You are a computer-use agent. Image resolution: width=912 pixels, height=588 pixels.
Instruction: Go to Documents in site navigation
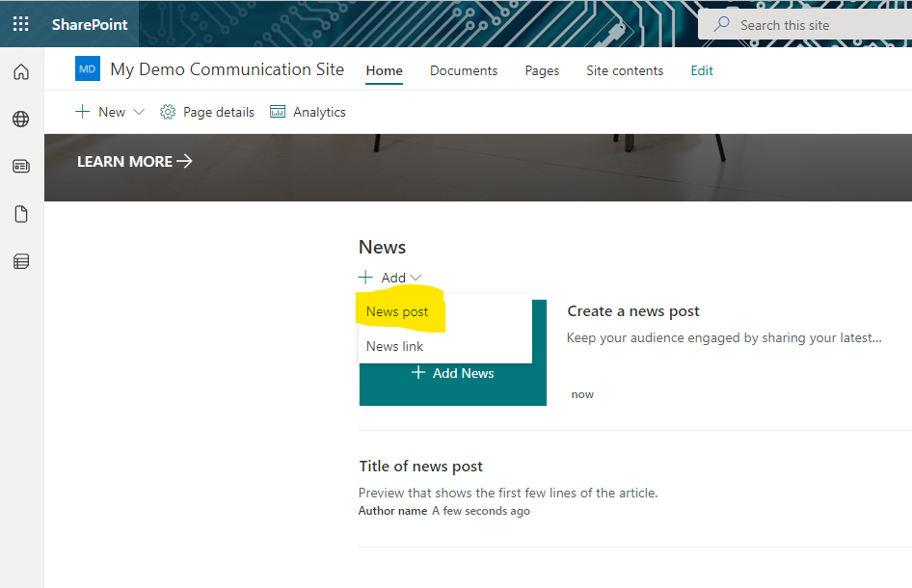coord(464,70)
